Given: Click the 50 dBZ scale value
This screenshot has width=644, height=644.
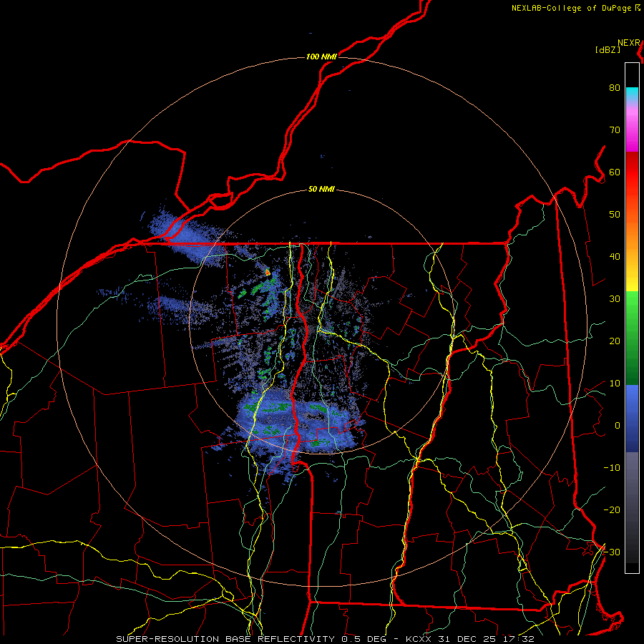Looking at the screenshot, I should pyautogui.click(x=615, y=215).
